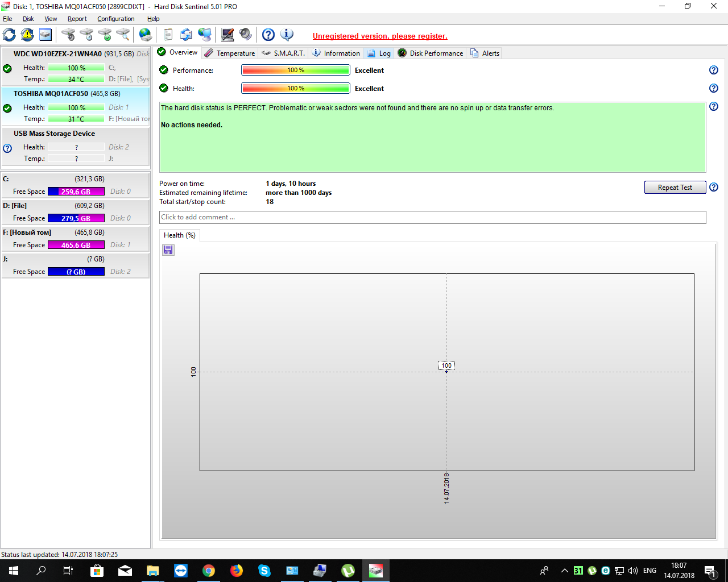The height and width of the screenshot is (582, 728).
Task: Click the globe over disk toolbar icon
Action: [x=146, y=35]
